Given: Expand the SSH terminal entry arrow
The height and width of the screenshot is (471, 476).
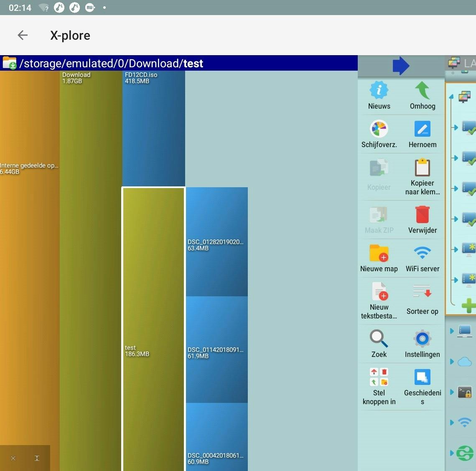Looking at the screenshot, I should (x=452, y=392).
